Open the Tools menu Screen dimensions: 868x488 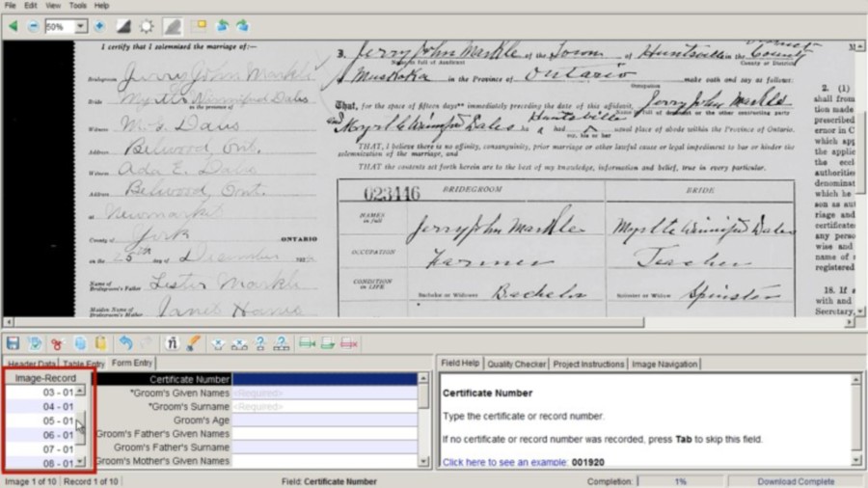(77, 6)
